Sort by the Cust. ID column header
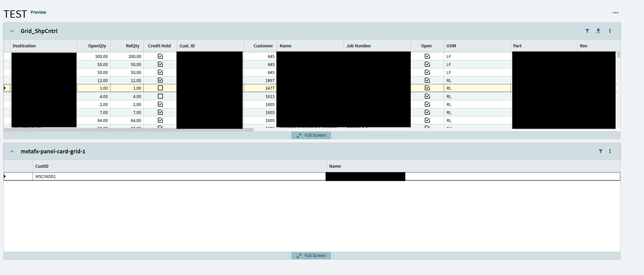The height and width of the screenshot is (275, 644). pyautogui.click(x=210, y=46)
